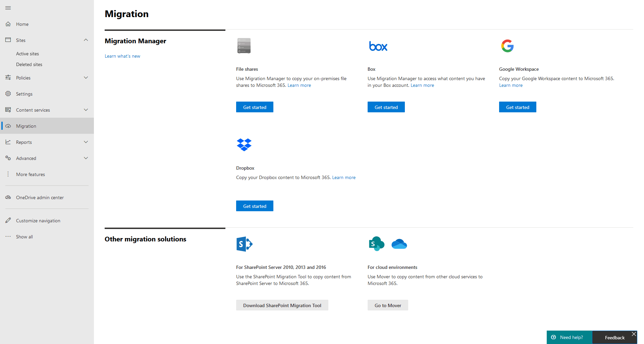Open Learn what's new link
Viewport: 644px width, 344px height.
(122, 56)
